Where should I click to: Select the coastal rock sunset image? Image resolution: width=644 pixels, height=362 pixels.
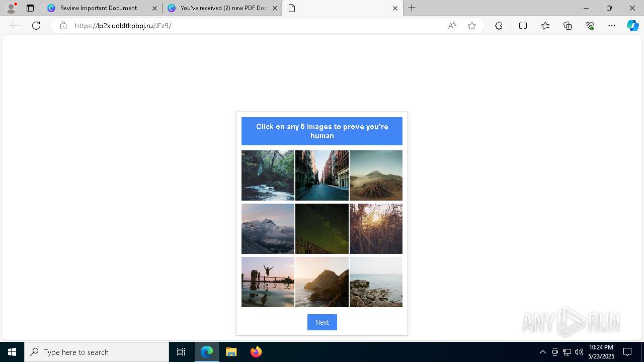click(322, 282)
